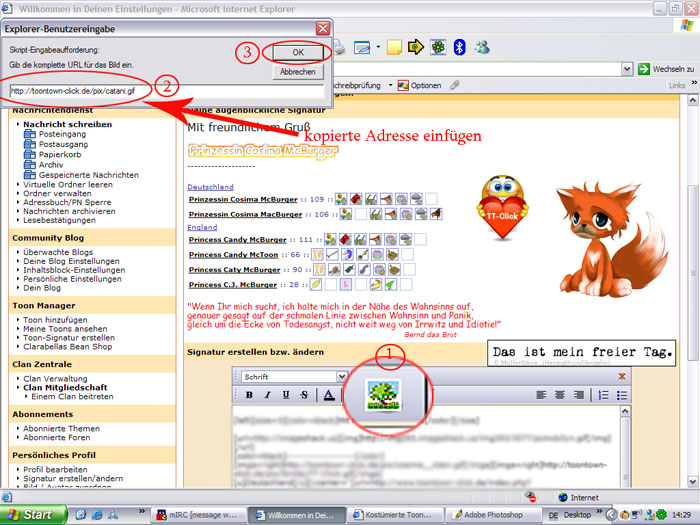Click the Messenger buddies toolbar icon
Screen dimensions: 700x525
(x=482, y=47)
